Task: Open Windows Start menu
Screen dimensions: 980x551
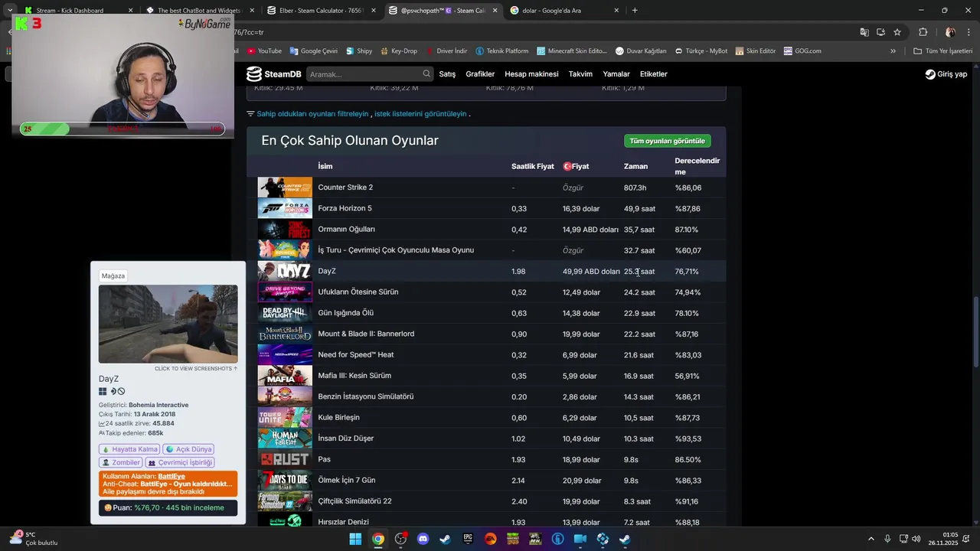Action: (x=355, y=539)
